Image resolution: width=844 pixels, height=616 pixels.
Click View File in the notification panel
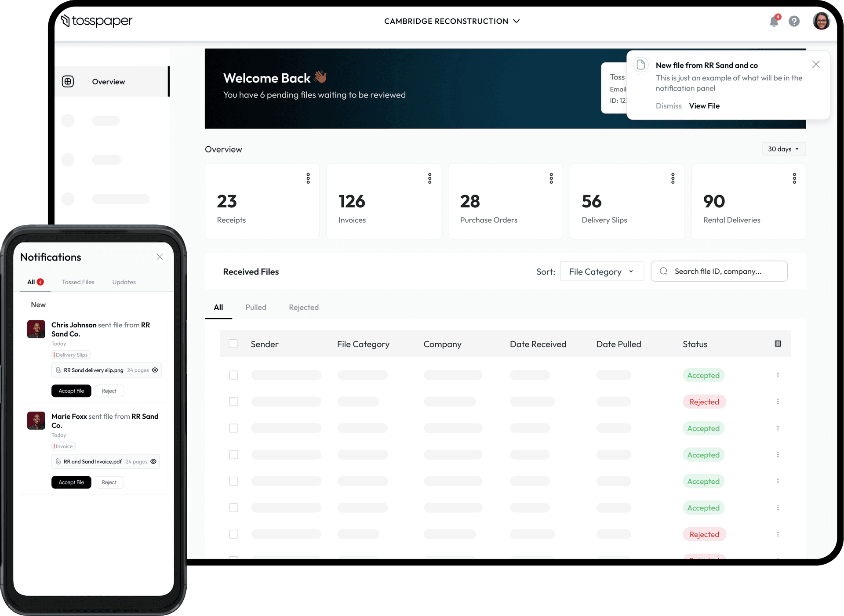coord(704,105)
